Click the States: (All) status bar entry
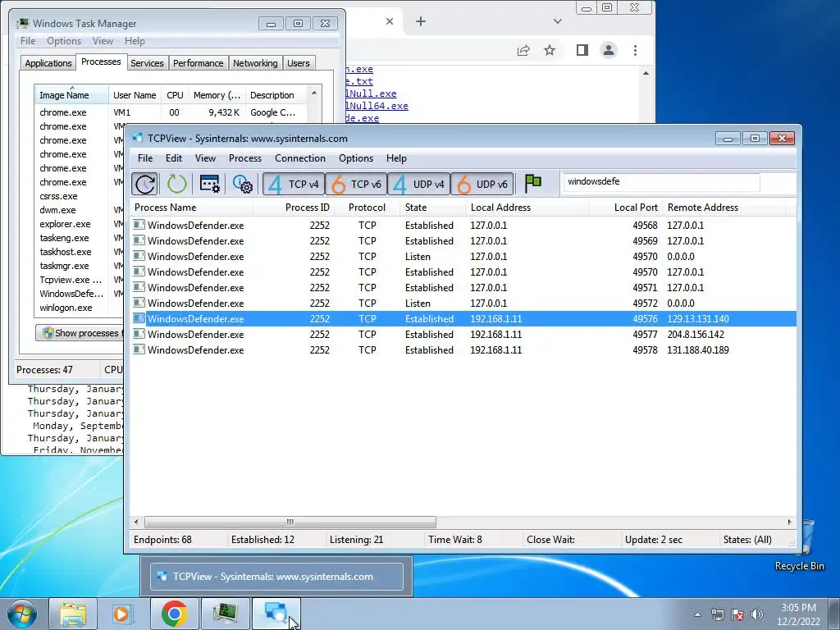 747,540
